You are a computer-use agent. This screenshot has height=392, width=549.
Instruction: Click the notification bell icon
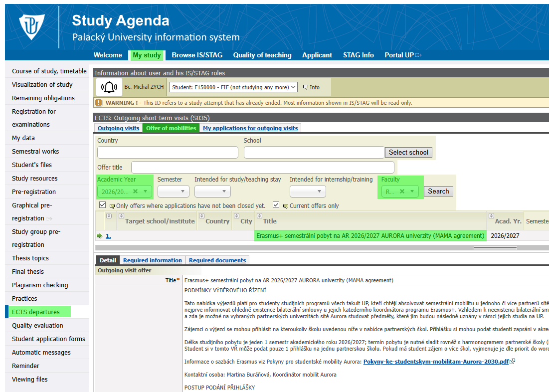tap(109, 87)
